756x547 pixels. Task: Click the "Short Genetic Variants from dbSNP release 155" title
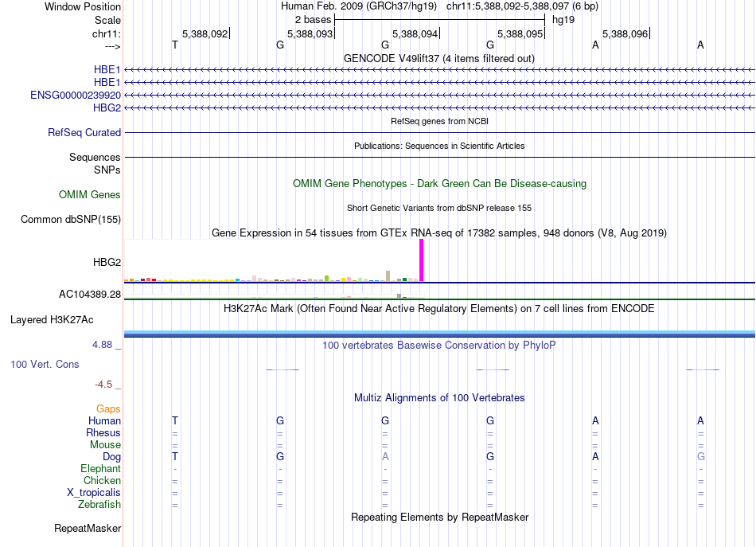coord(439,208)
